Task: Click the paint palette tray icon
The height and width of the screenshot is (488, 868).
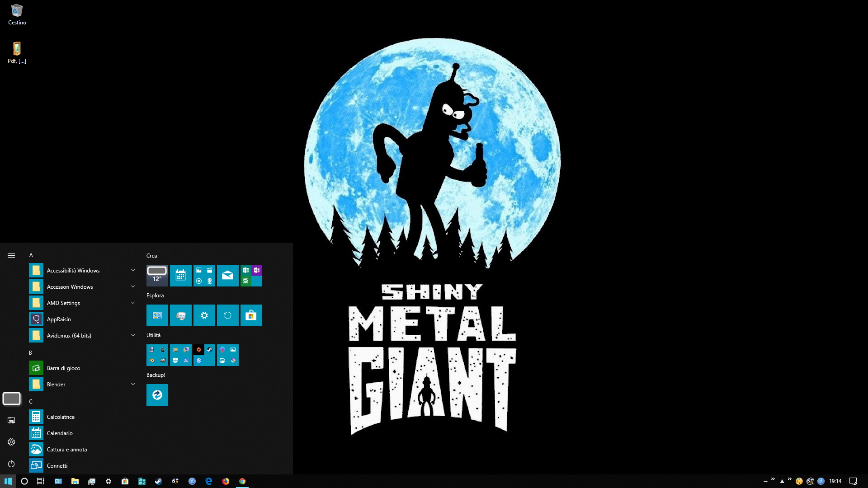Action: pyautogui.click(x=799, y=481)
